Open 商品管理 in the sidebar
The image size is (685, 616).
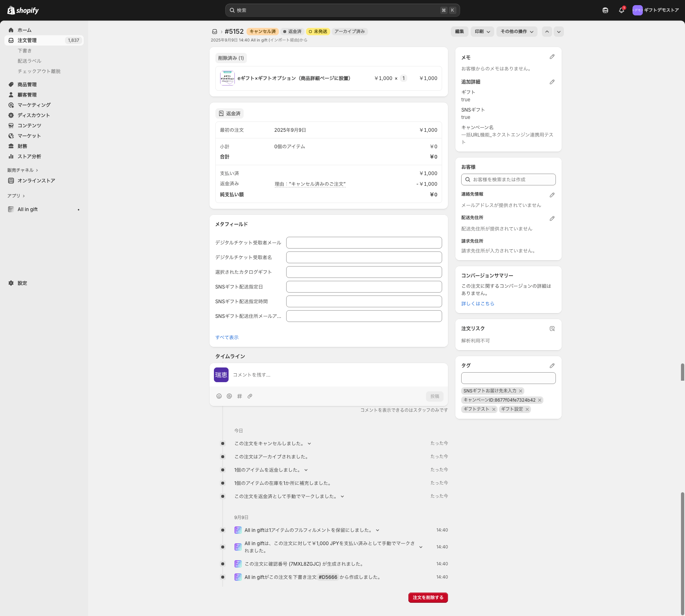(x=27, y=84)
